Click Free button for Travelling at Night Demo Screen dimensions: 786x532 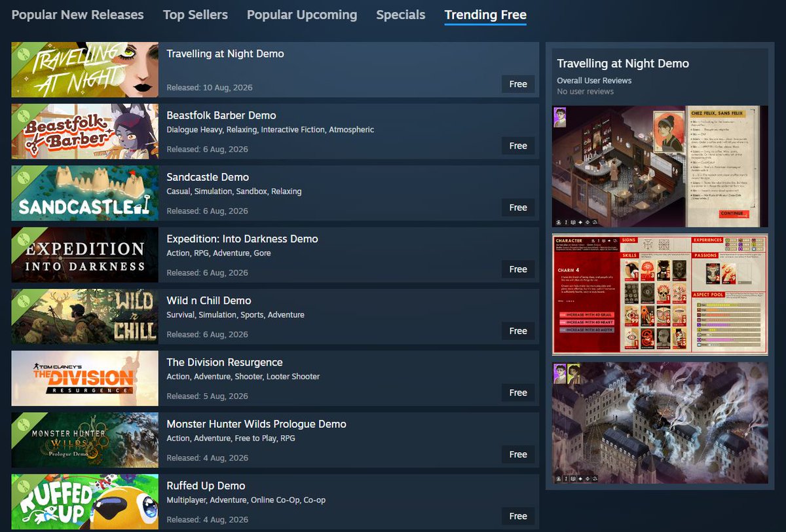[x=518, y=84]
